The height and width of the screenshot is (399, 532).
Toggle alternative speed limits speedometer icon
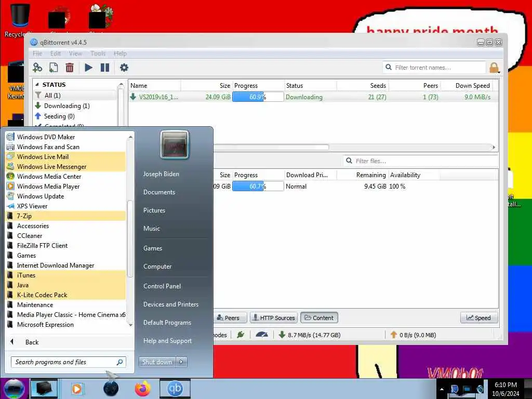[262, 335]
